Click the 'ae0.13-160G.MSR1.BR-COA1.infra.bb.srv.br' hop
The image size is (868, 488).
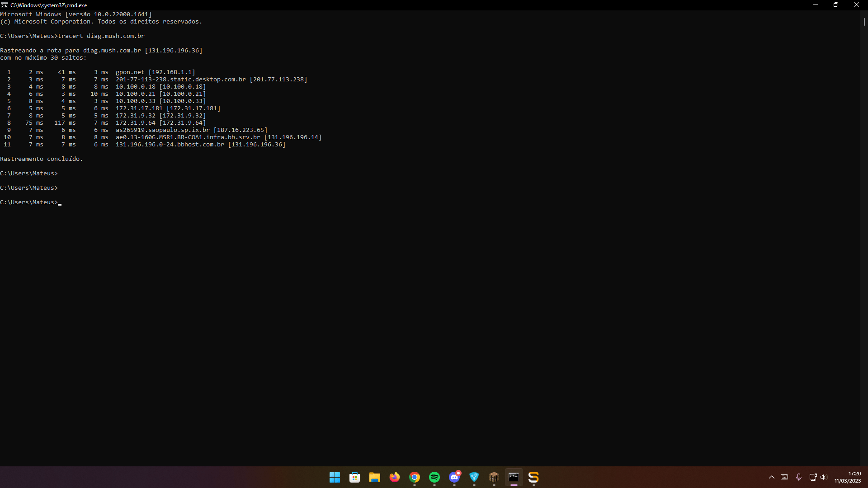(x=188, y=137)
